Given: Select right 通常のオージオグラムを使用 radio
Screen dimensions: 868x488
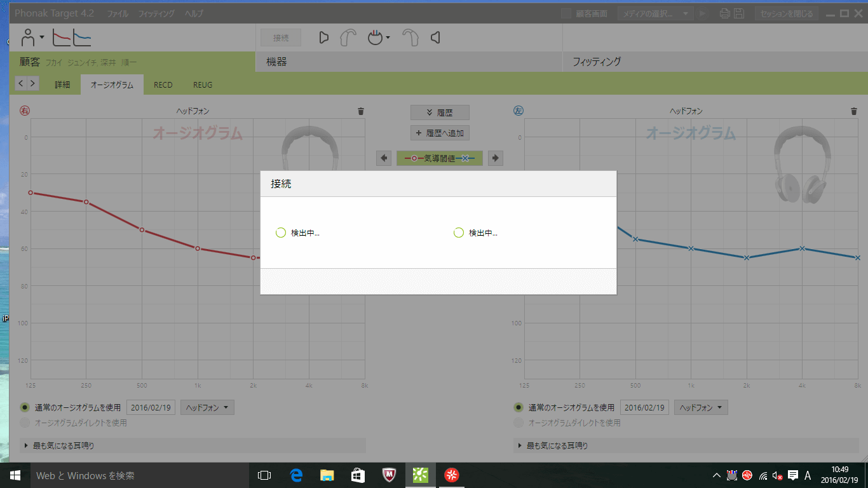Looking at the screenshot, I should coord(25,407).
